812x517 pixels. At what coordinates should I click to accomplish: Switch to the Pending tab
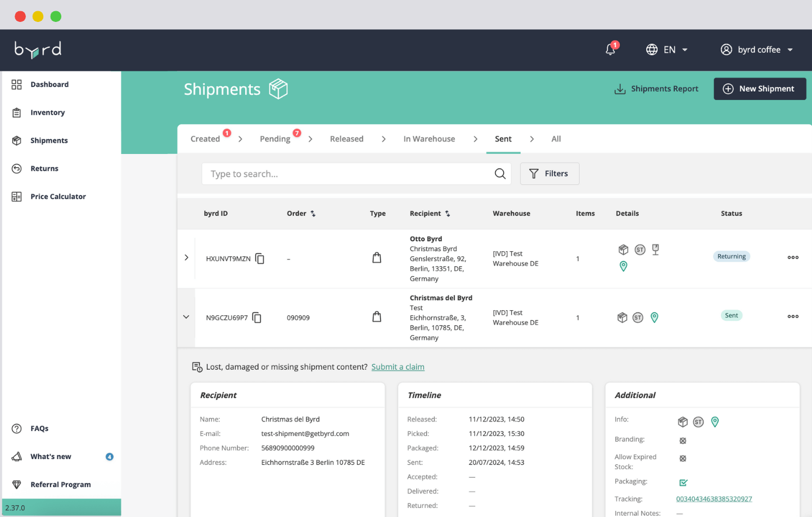tap(275, 139)
